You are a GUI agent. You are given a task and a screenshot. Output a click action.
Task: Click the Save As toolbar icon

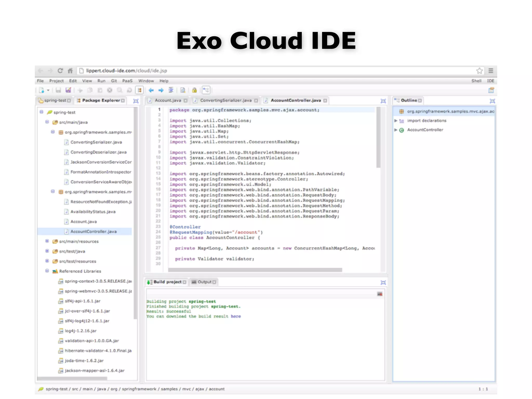(x=68, y=90)
